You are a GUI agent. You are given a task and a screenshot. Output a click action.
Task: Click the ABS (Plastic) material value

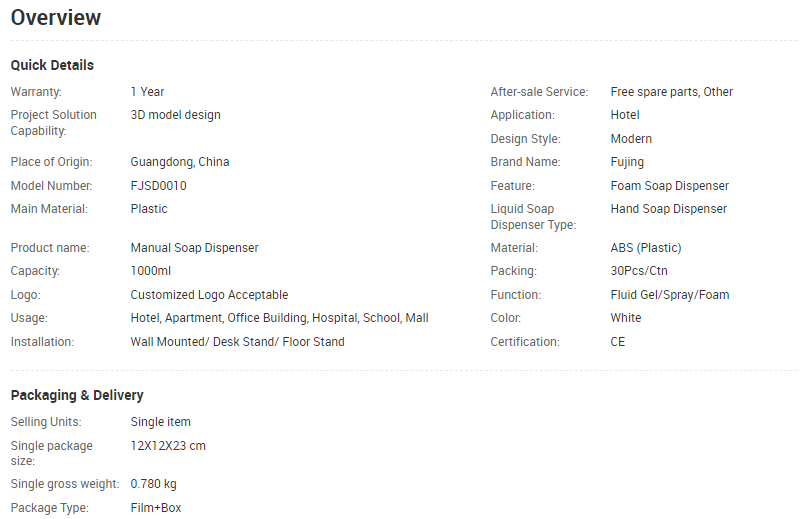(646, 248)
